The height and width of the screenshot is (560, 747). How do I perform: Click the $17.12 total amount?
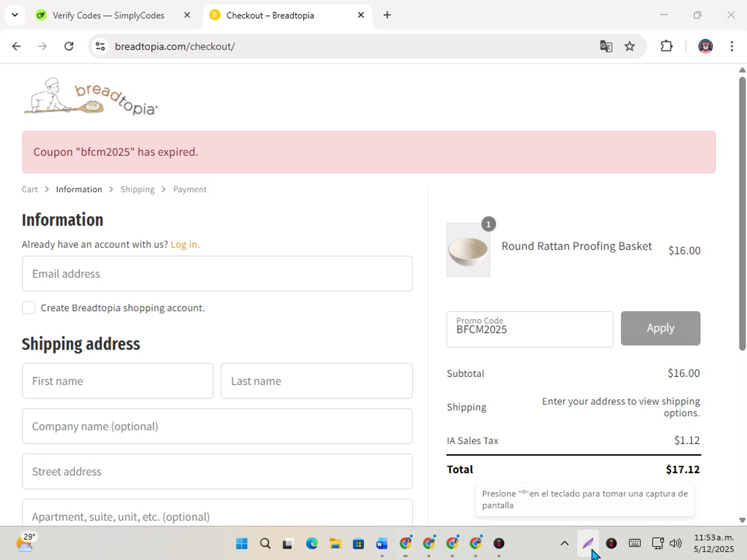(683, 469)
